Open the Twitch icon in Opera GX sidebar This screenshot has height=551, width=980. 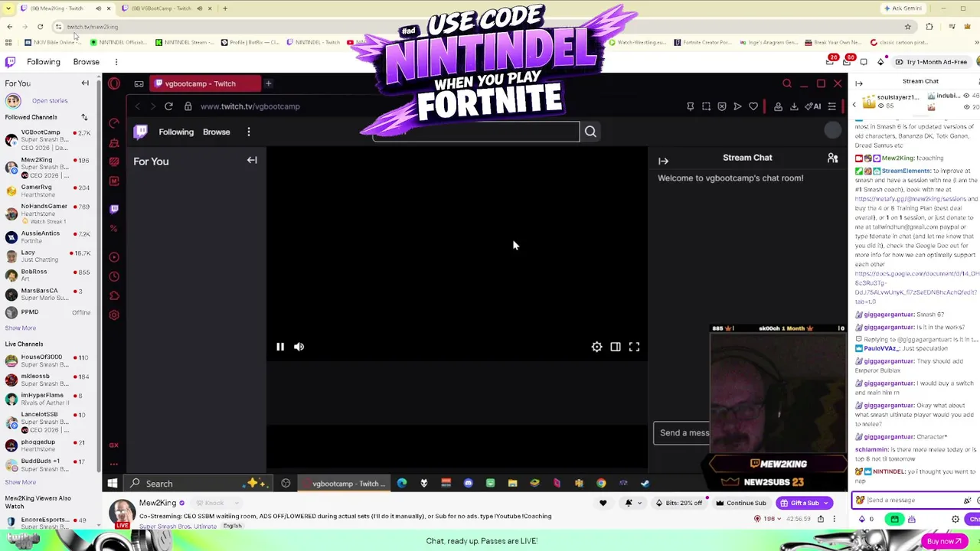click(x=114, y=208)
